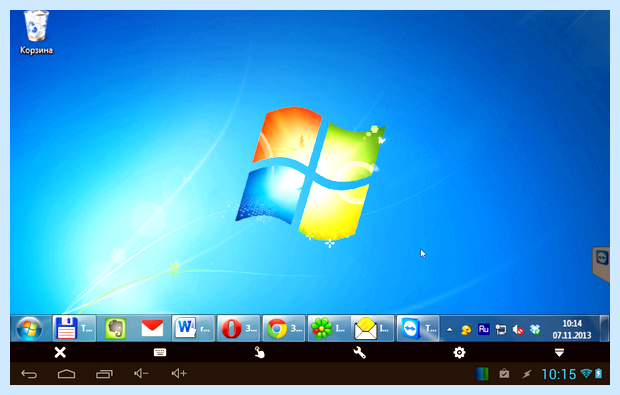Tap the Android battery status icon

tap(599, 373)
